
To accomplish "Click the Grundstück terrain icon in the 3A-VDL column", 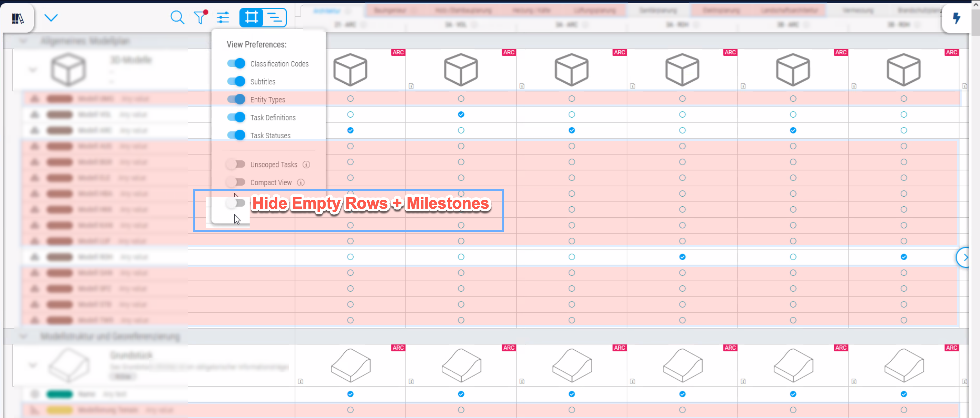I will point(461,365).
